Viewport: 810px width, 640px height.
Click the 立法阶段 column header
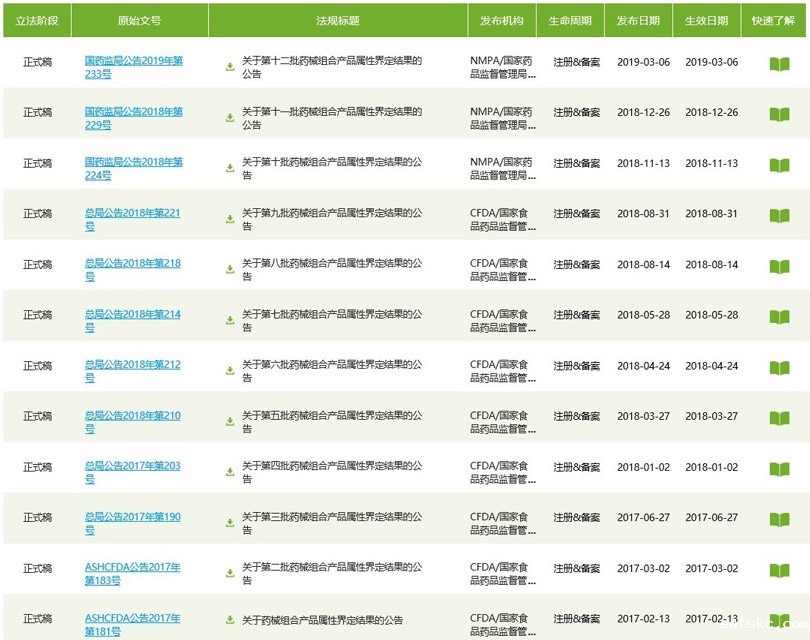(36, 19)
